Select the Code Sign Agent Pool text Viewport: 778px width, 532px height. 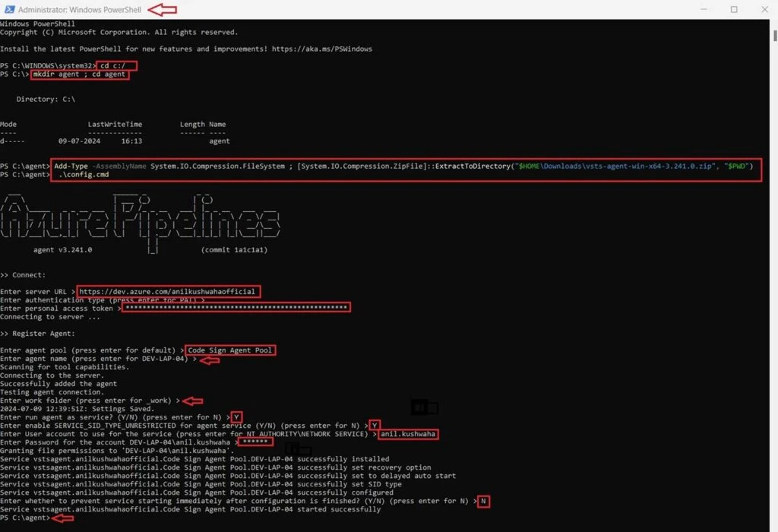pos(230,350)
